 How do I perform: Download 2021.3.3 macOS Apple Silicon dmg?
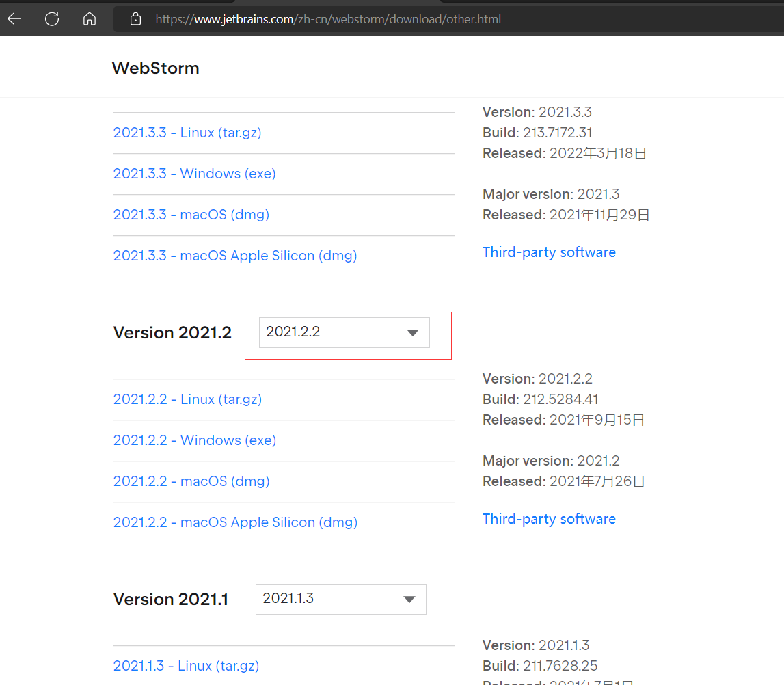click(x=235, y=256)
